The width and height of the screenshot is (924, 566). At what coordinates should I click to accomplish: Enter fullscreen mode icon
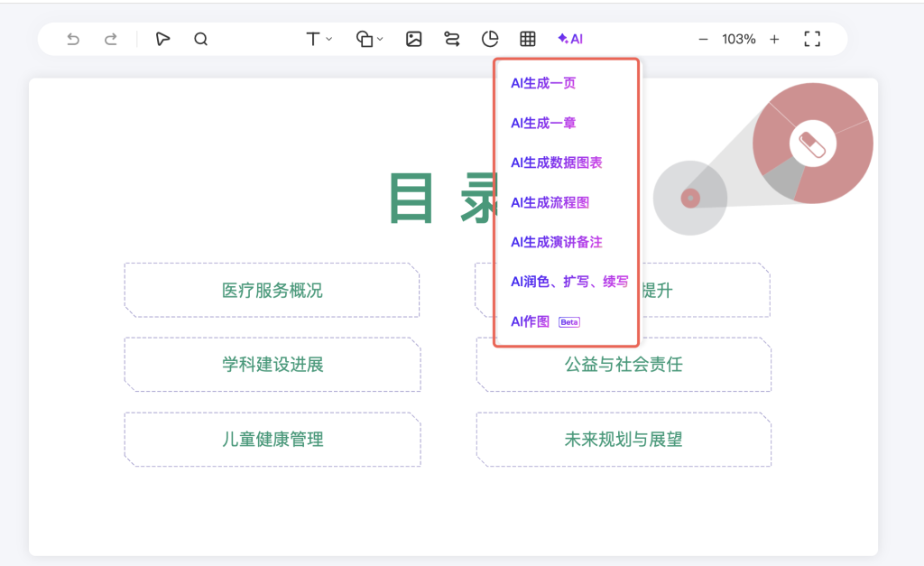pos(812,39)
